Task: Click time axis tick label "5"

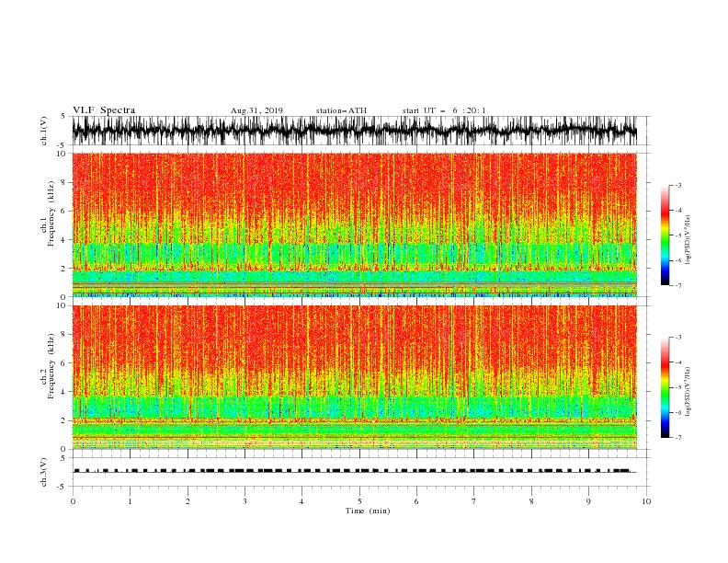Action: click(359, 501)
